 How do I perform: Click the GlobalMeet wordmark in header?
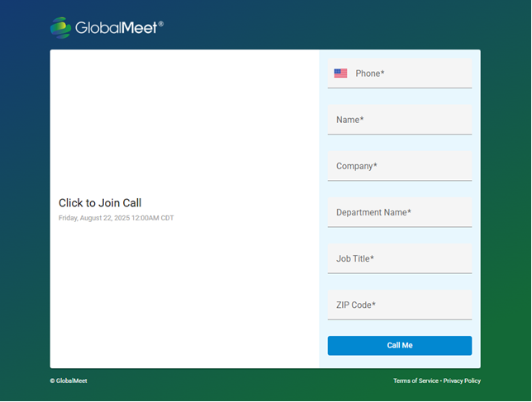[116, 28]
